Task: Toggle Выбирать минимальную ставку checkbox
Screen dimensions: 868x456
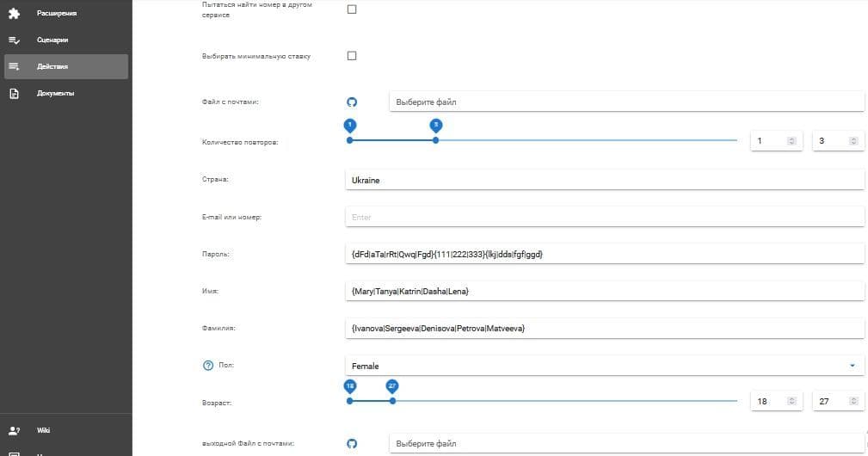Action: [351, 56]
